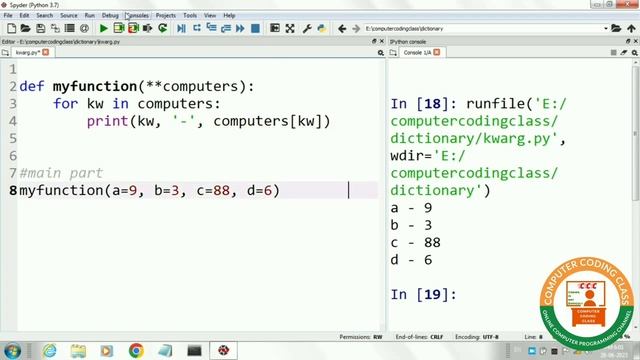The height and width of the screenshot is (360, 640).
Task: Open the Source menu
Action: (69, 16)
